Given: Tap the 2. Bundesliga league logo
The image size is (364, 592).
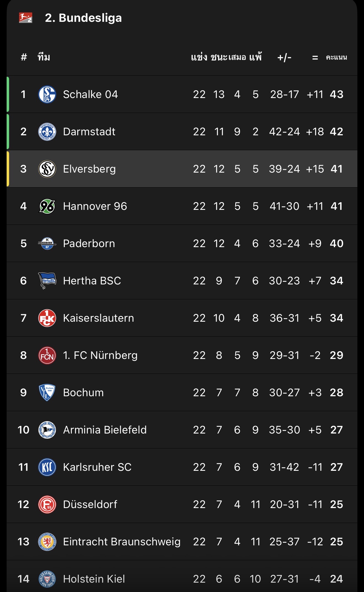Looking at the screenshot, I should tap(26, 18).
